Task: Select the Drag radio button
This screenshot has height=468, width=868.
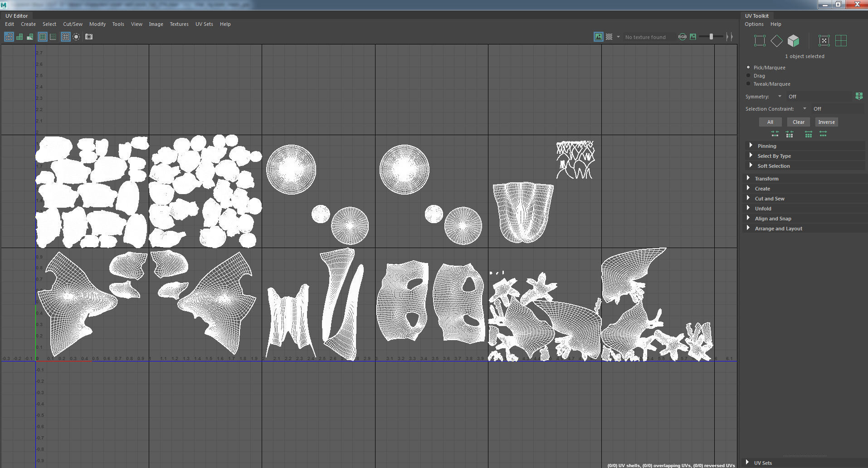Action: tap(748, 75)
